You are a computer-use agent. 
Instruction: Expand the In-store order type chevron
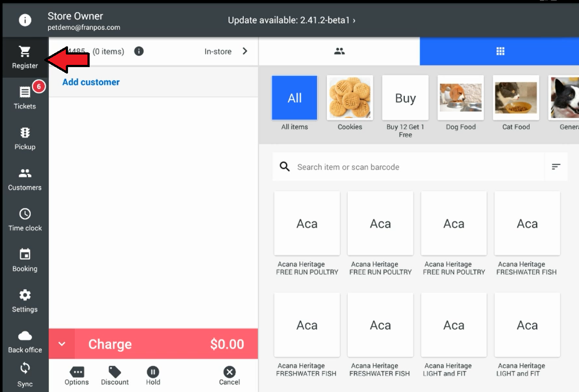click(245, 51)
